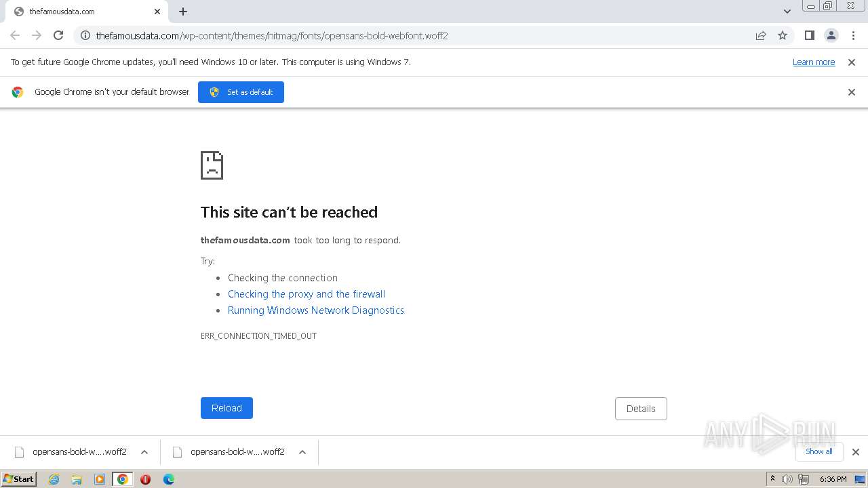The width and height of the screenshot is (868, 488).
Task: Click the address bar URL field
Action: 407,35
